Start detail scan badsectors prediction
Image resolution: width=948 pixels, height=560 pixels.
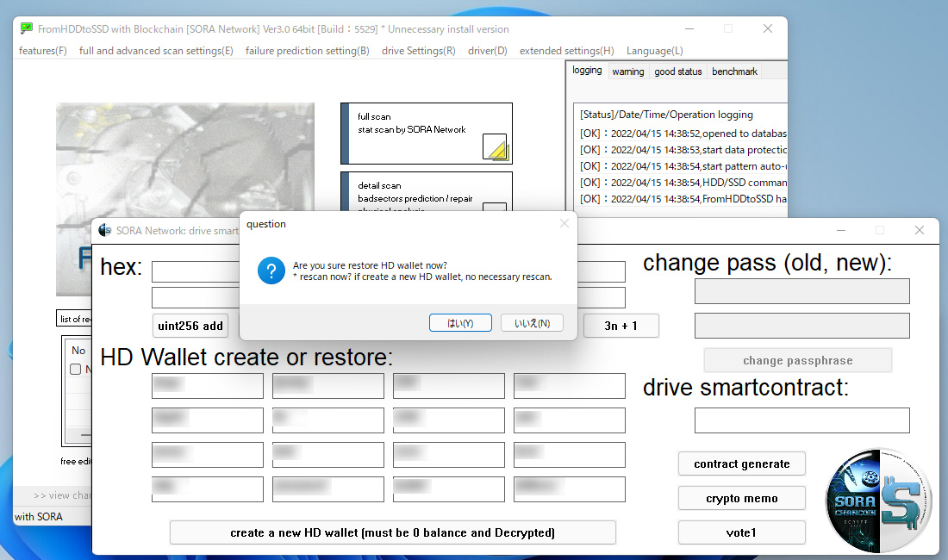click(x=427, y=191)
